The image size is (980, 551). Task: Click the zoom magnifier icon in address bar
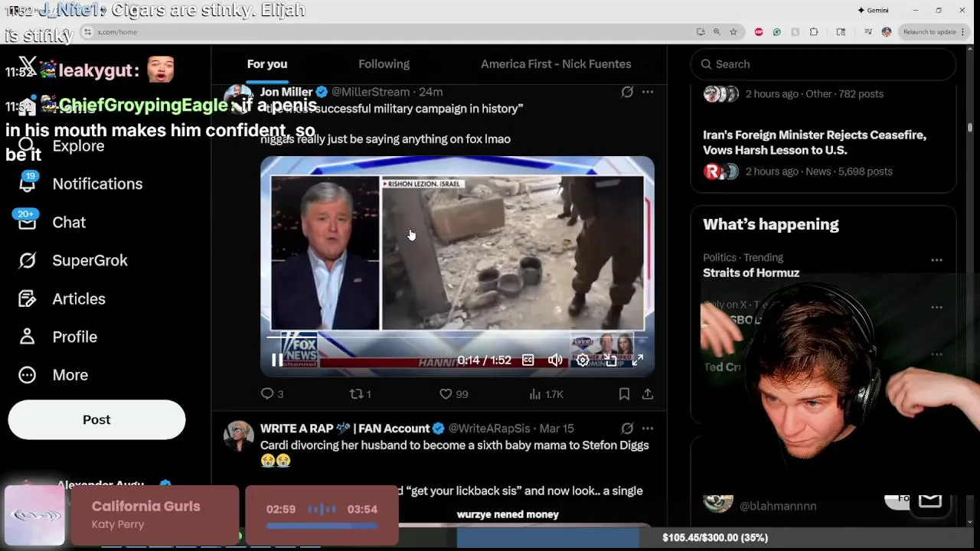(x=717, y=32)
